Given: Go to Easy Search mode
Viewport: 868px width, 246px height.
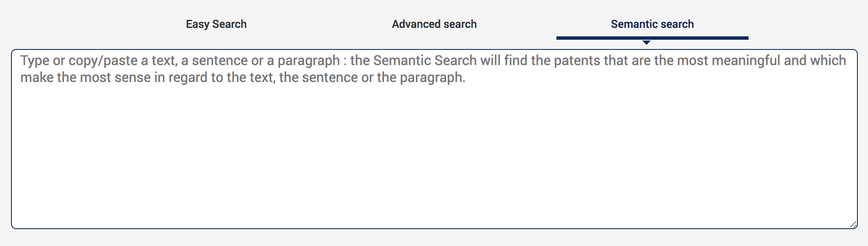Looking at the screenshot, I should click(216, 24).
